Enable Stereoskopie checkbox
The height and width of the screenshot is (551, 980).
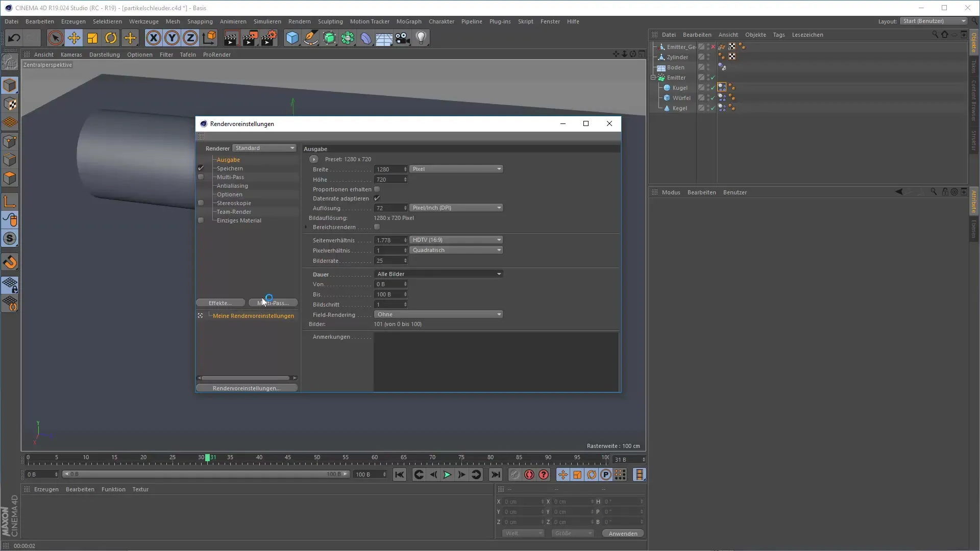tap(201, 203)
